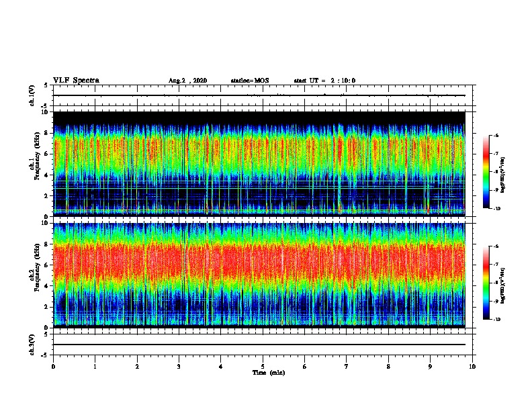
Task: Click time axis tick label '3'
Action: pos(179,367)
